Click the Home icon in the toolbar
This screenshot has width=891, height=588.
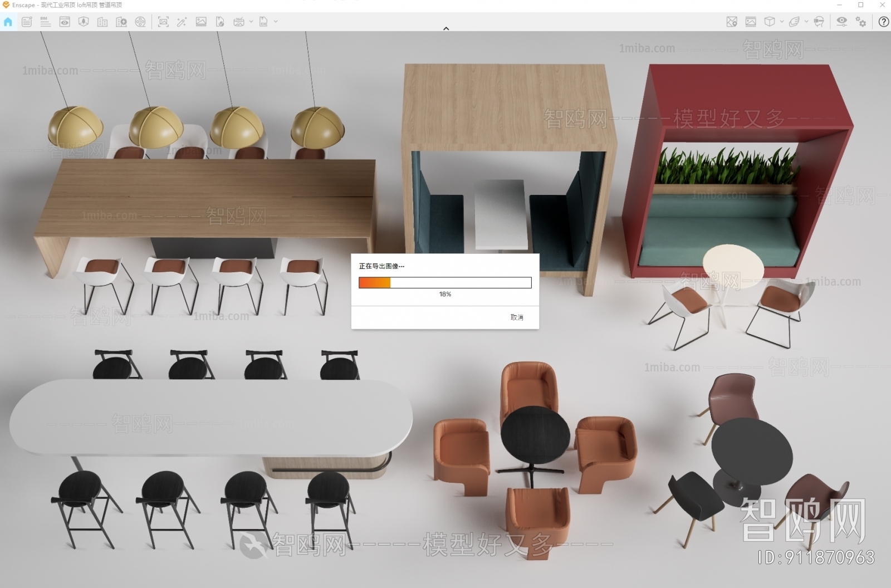(x=8, y=22)
